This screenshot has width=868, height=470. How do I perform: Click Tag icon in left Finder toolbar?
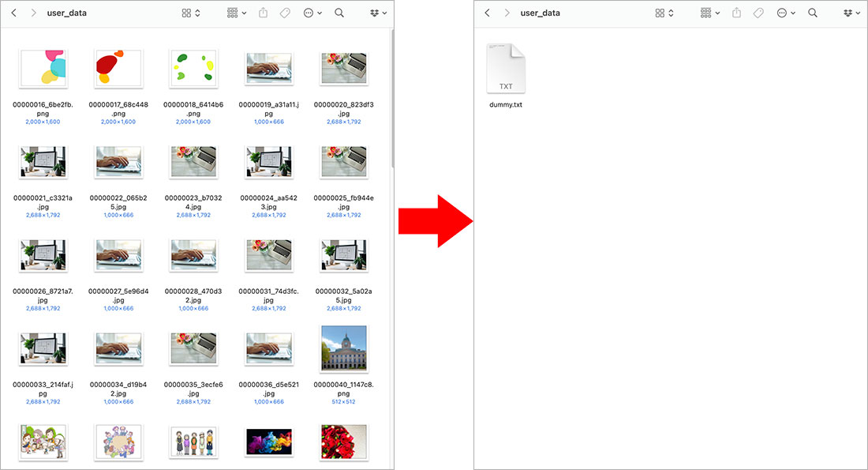285,13
